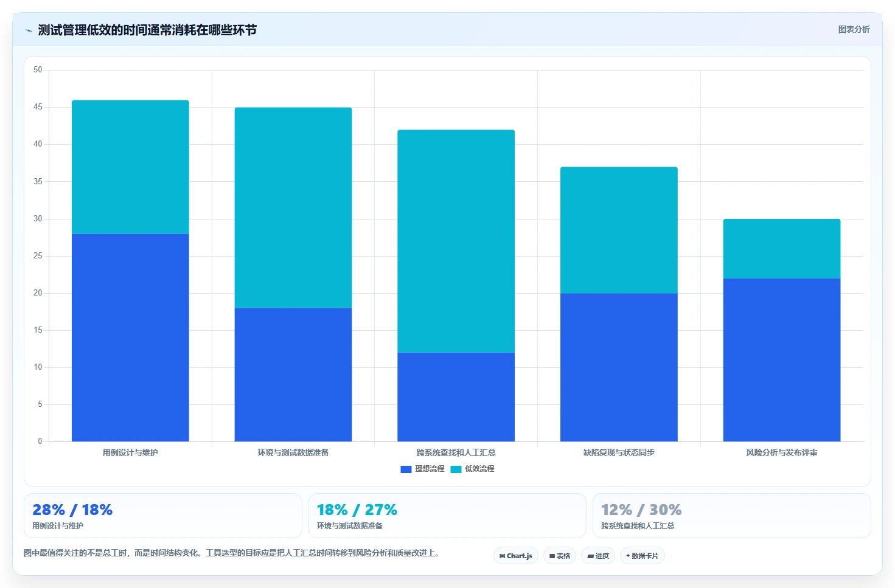This screenshot has width=895, height=588.
Task: Click the blue bar segment for 用例设计与维护
Action: [x=130, y=337]
